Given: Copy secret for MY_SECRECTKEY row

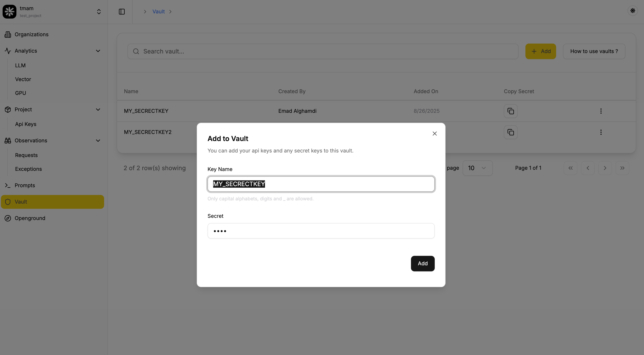Looking at the screenshot, I should click(x=511, y=111).
